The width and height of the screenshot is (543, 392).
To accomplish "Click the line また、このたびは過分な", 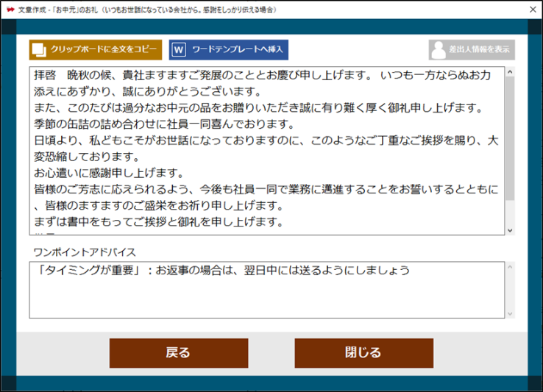I will [x=258, y=107].
